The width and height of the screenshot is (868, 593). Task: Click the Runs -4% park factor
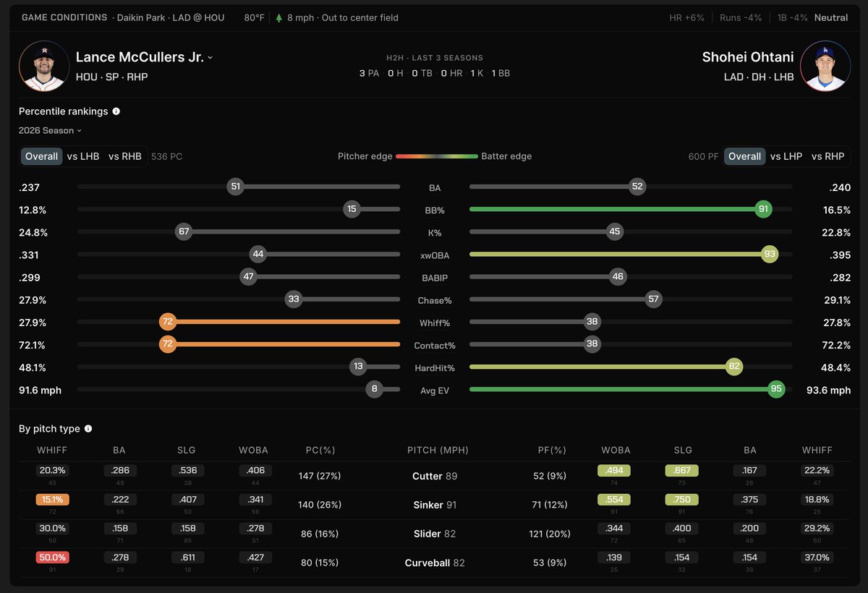(x=741, y=17)
